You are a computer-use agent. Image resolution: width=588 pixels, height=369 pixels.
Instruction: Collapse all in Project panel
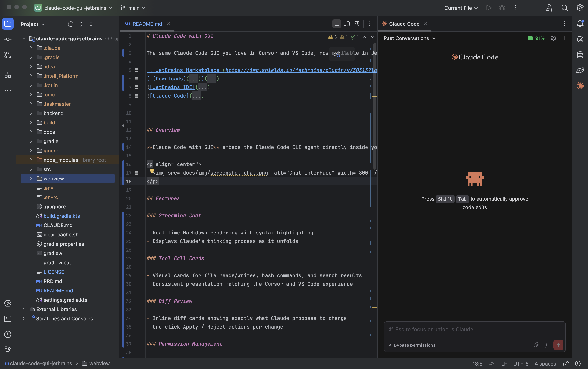click(x=91, y=24)
